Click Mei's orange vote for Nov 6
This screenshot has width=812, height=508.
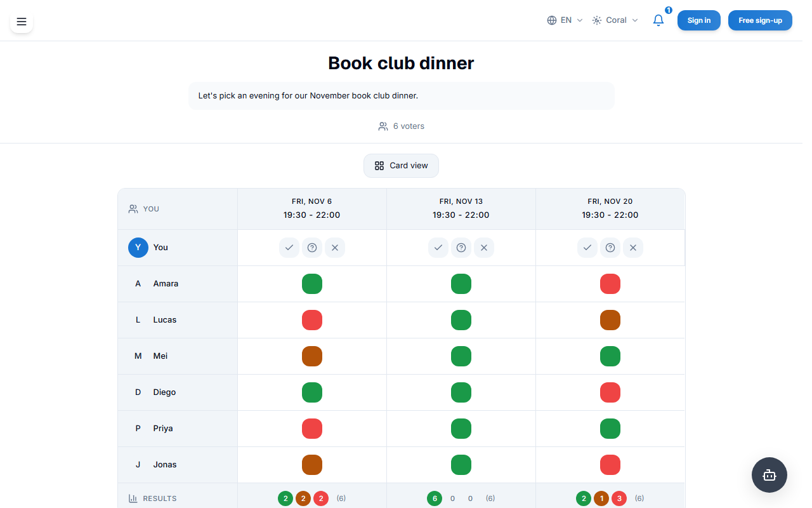tap(312, 356)
